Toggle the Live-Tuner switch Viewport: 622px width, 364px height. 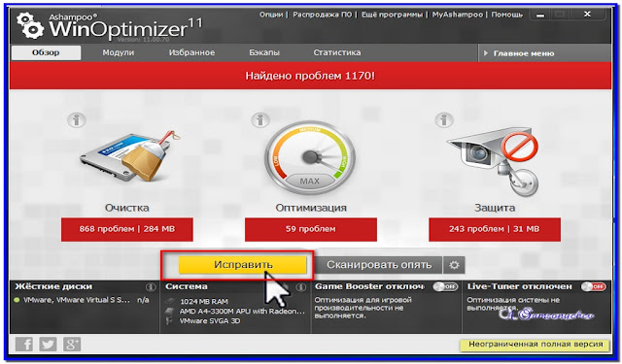594,286
